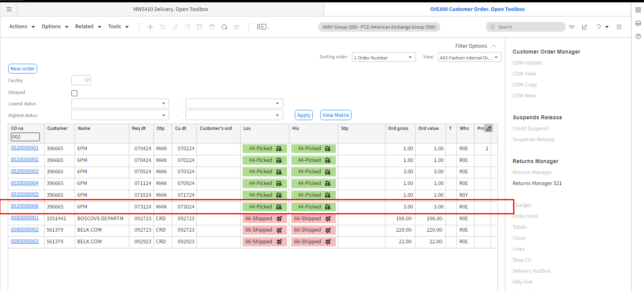The height and width of the screenshot is (291, 644).
Task: Click the column personalize pencil icon in table header
Action: click(489, 128)
